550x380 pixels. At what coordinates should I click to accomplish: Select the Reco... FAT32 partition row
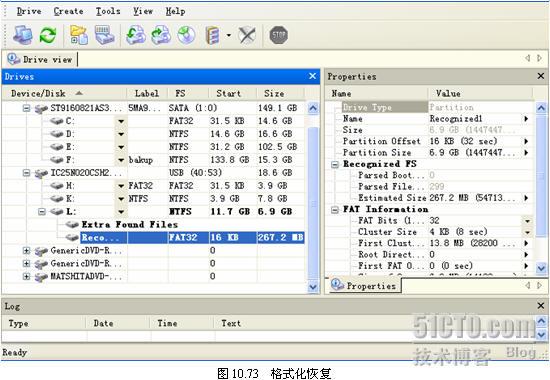[192, 238]
